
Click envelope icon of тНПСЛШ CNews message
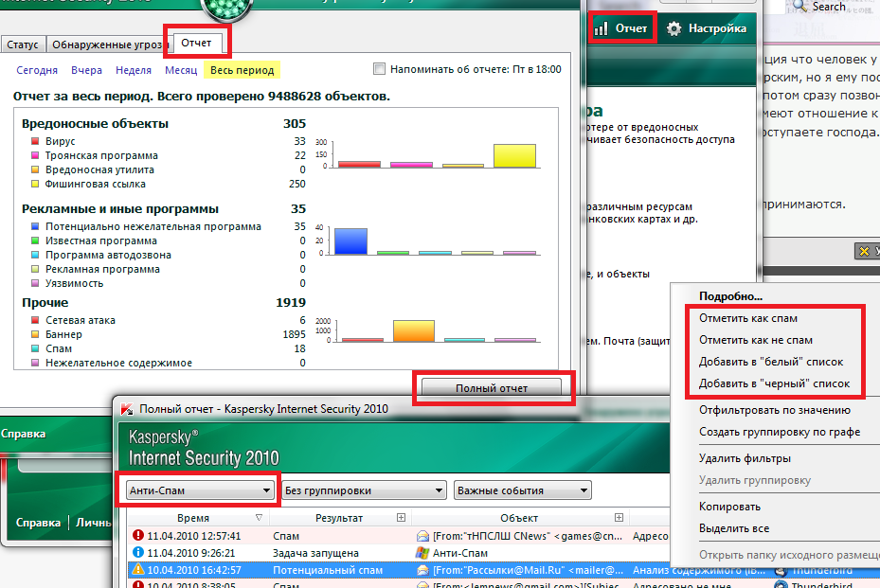pos(423,536)
